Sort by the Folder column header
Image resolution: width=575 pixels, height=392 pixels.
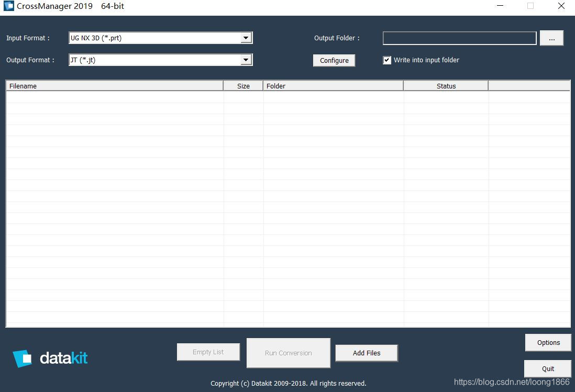tap(333, 86)
